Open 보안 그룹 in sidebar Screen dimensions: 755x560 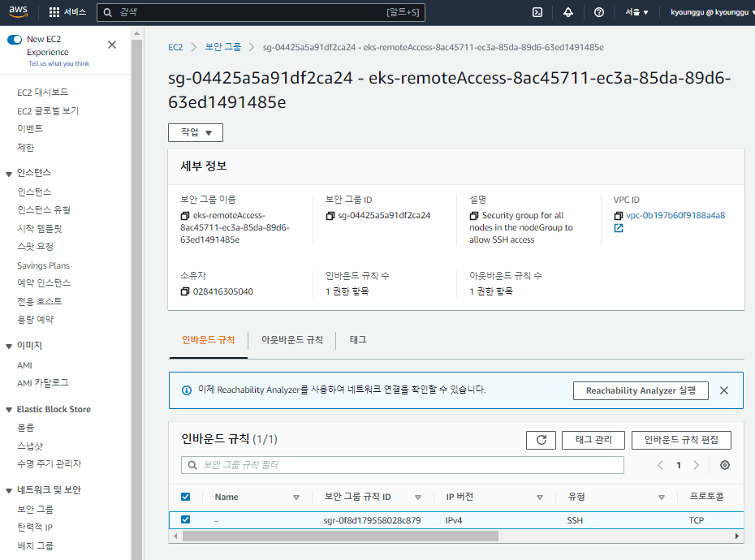tap(35, 509)
